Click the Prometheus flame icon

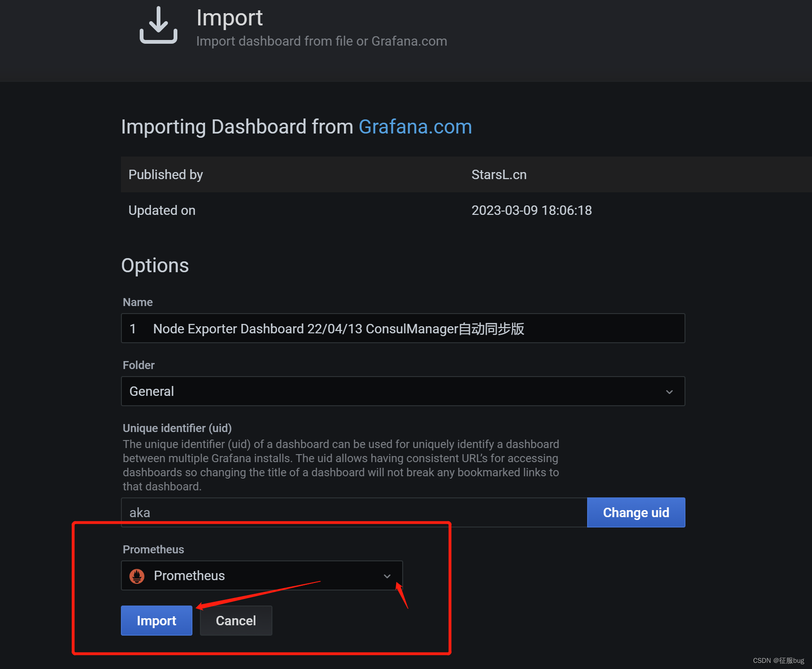click(137, 576)
